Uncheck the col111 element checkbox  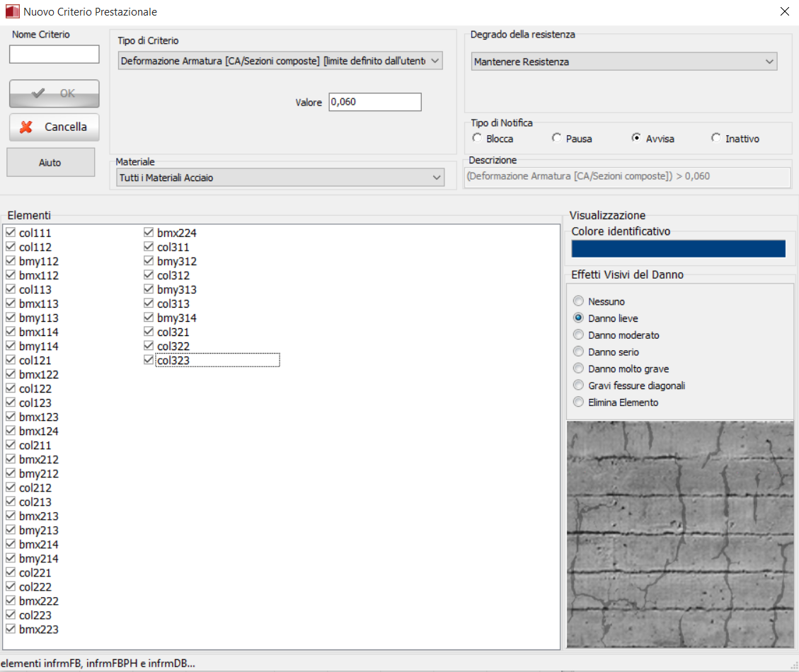tap(11, 233)
